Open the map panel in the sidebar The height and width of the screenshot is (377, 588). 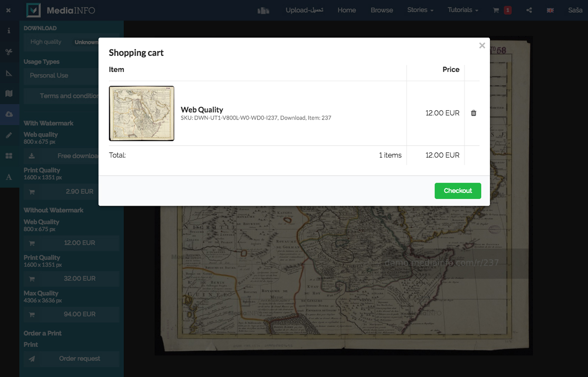[x=9, y=94]
